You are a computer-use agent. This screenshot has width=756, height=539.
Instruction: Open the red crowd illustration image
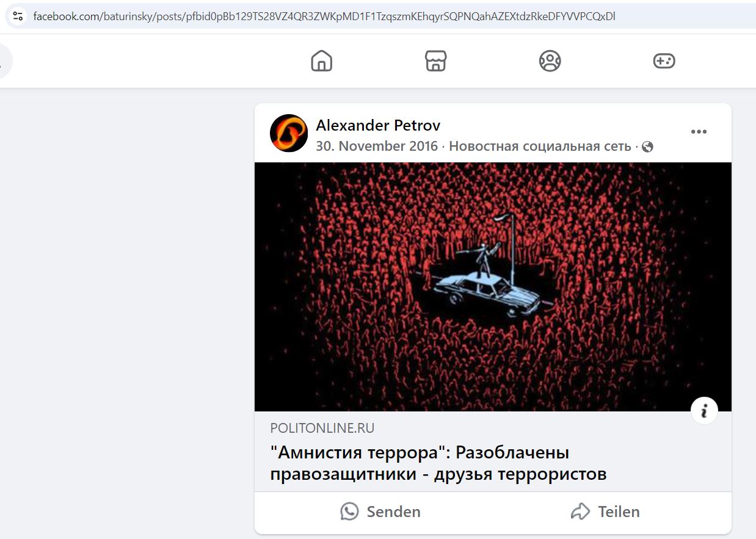493,287
